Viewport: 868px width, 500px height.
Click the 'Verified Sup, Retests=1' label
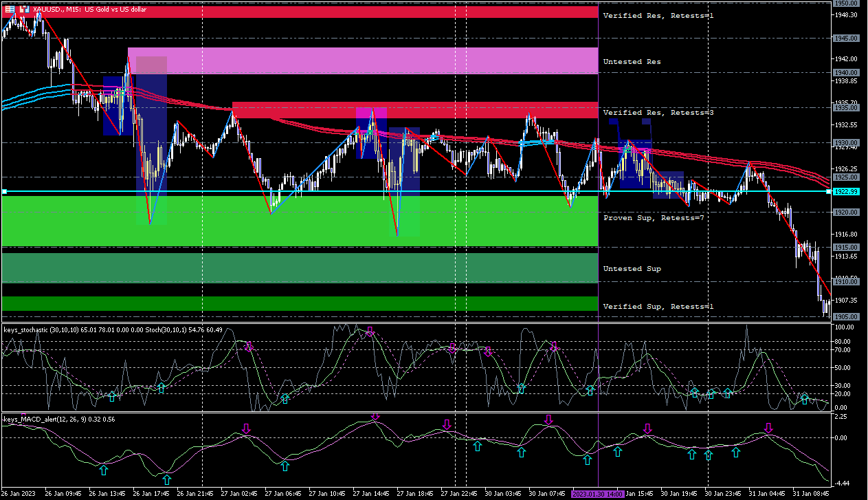tap(658, 306)
